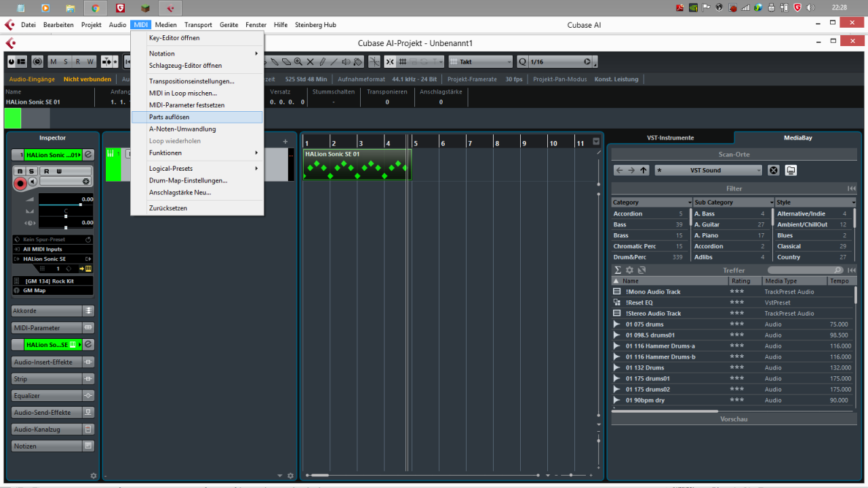Expand the MIDI-Parameter inspector section
The image size is (868, 488).
(x=53, y=327)
